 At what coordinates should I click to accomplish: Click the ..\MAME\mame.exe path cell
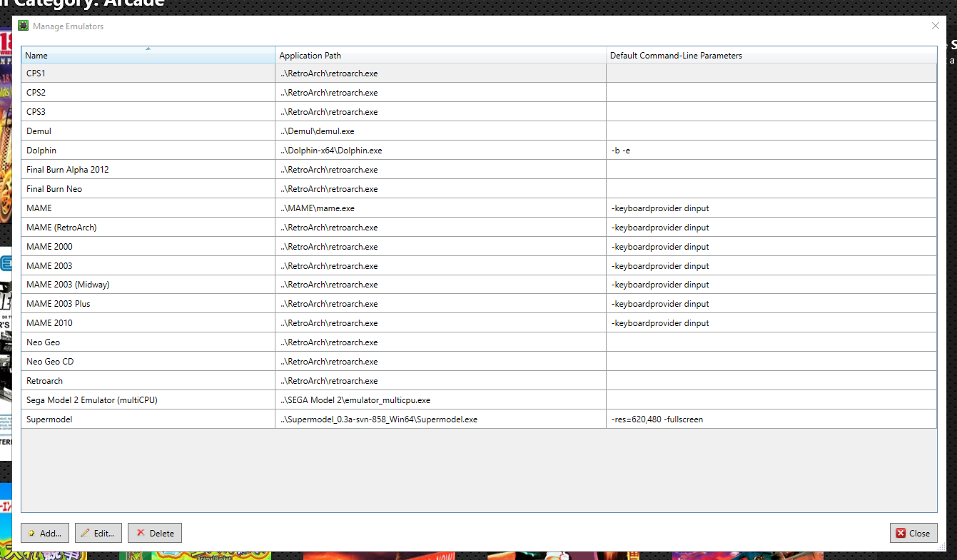(441, 208)
